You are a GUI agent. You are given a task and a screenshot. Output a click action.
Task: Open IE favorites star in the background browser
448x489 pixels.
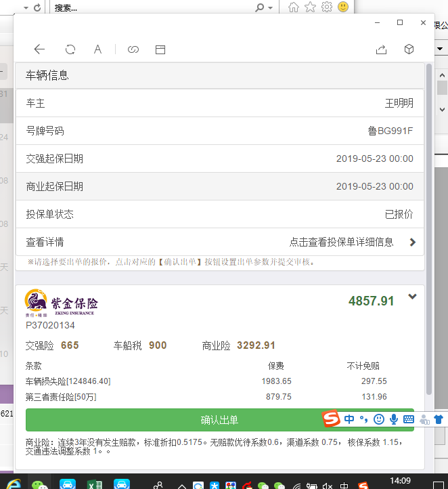point(310,7)
